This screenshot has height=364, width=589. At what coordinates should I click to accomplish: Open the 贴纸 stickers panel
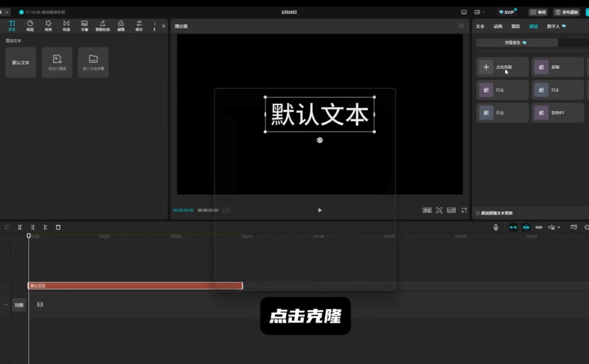30,26
